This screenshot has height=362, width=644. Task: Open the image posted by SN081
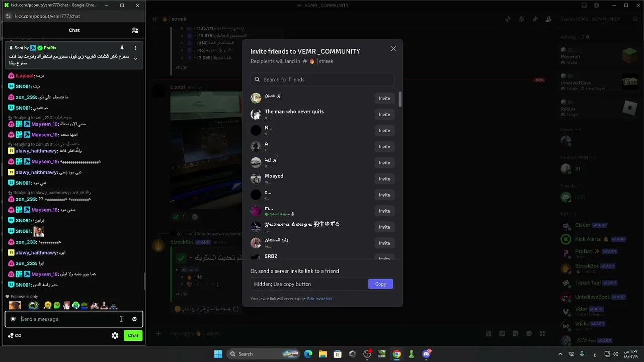(39, 232)
